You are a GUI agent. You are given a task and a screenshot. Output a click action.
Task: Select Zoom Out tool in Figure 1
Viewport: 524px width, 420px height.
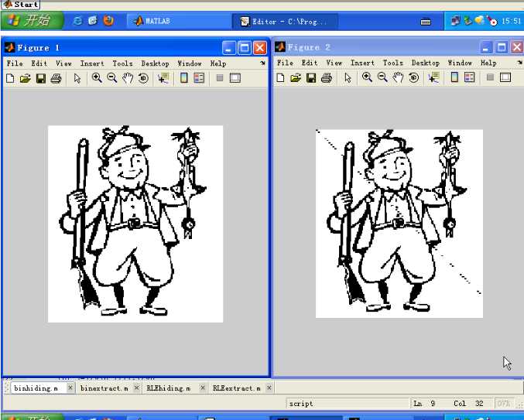[112, 78]
